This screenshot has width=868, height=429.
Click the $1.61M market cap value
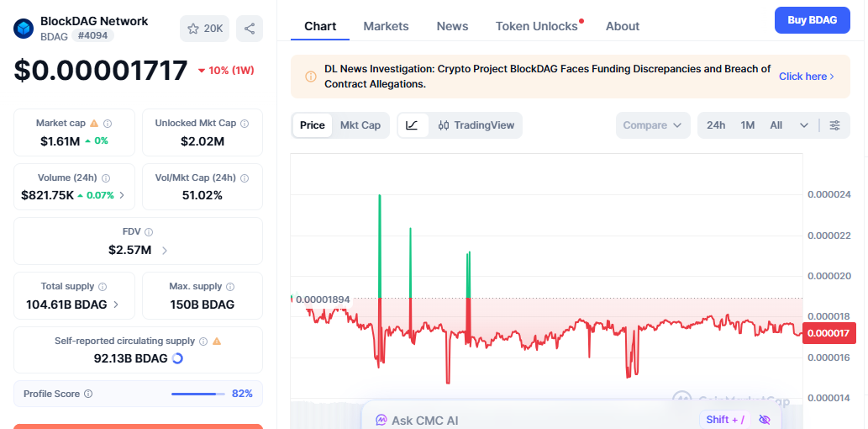(x=60, y=140)
